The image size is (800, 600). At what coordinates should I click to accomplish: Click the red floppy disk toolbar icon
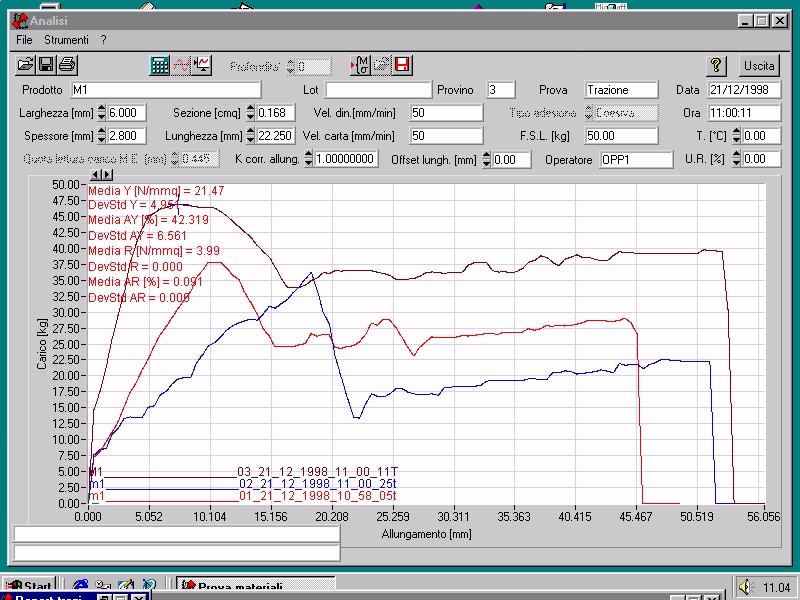click(402, 66)
